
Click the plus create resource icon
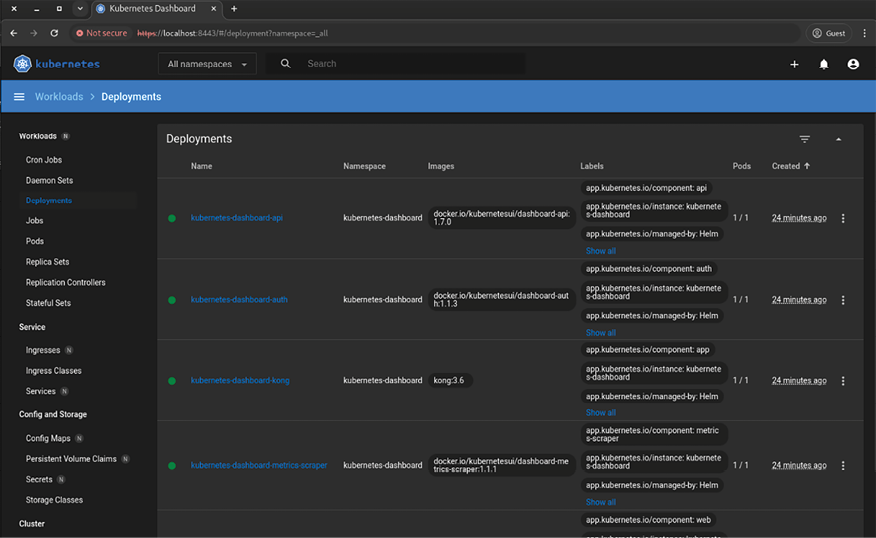pos(794,64)
